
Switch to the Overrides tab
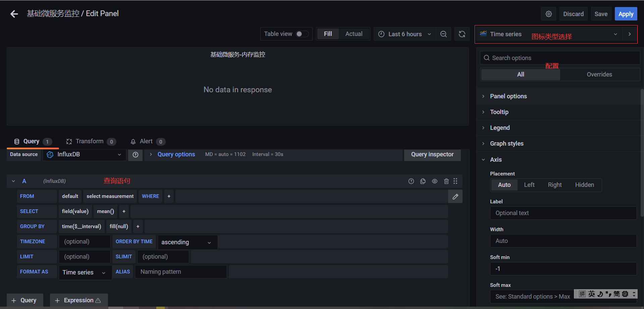[x=599, y=74]
